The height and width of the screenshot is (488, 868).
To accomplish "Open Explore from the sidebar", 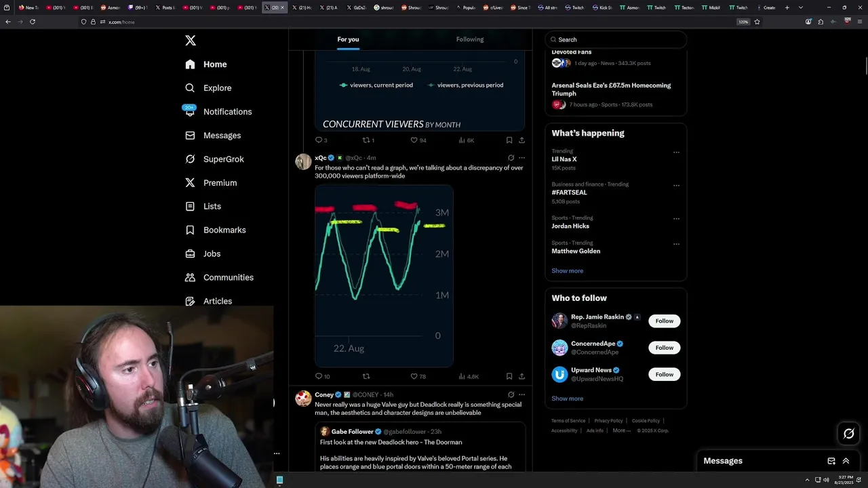I will coord(208,88).
